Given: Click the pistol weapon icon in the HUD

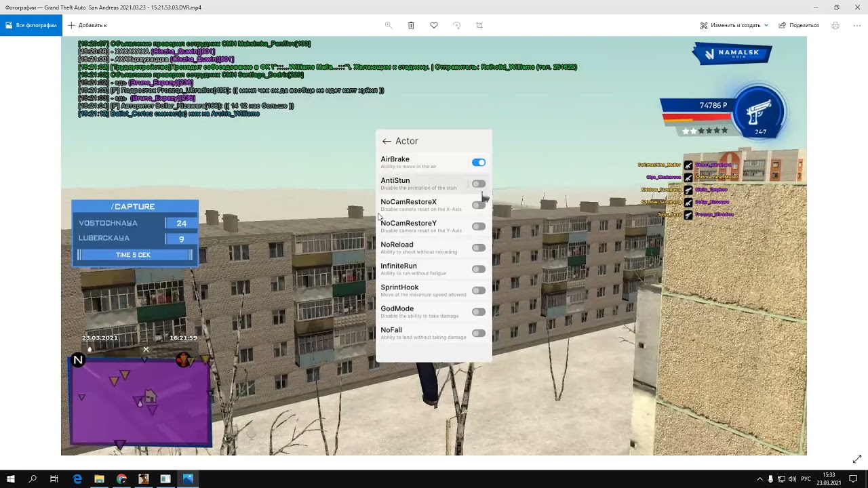Looking at the screenshot, I should [759, 113].
